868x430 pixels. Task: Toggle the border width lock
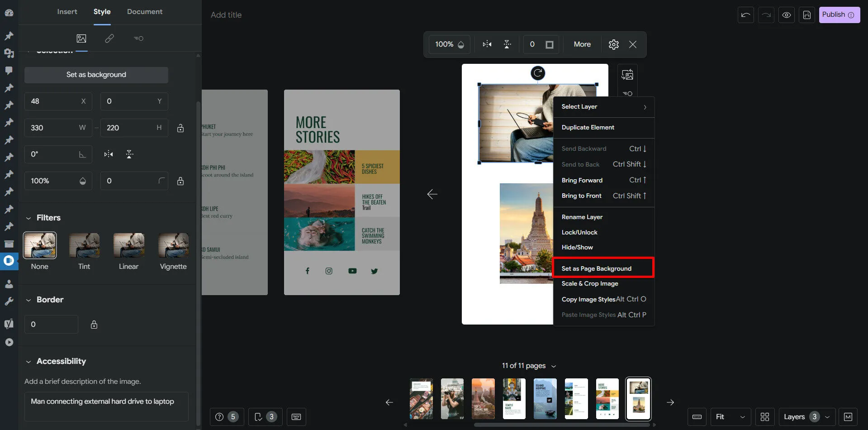[94, 325]
